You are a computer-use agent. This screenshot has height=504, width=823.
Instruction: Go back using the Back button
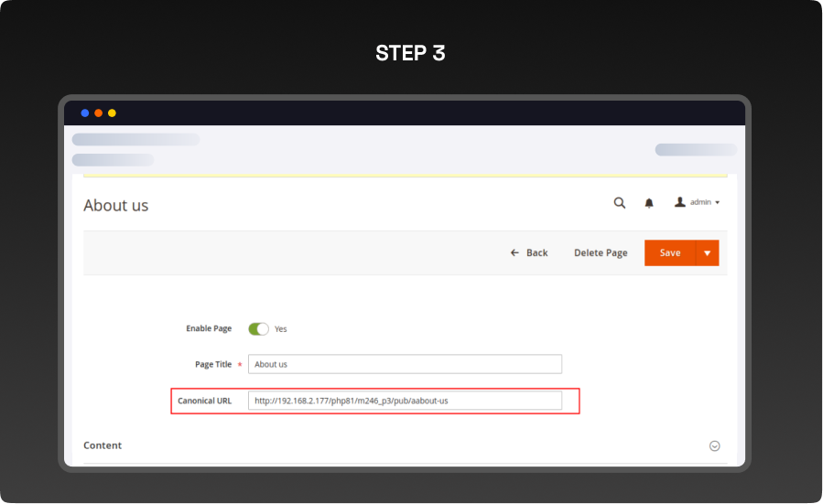pyautogui.click(x=529, y=253)
